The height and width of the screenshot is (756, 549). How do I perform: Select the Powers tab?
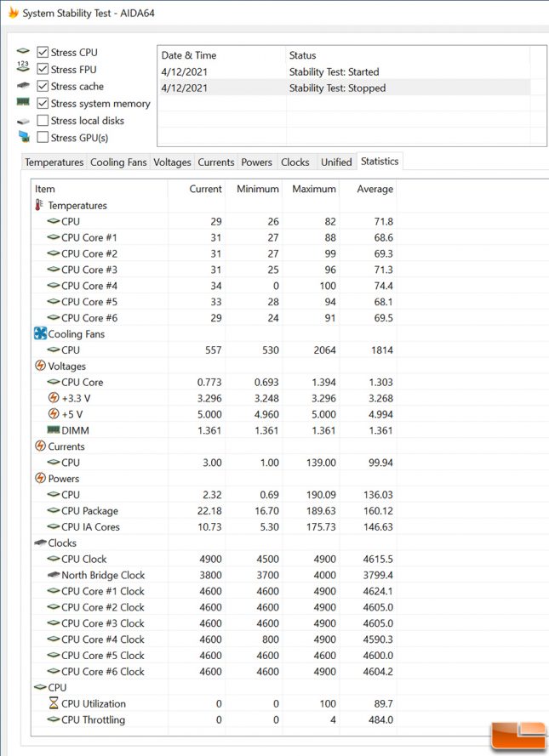point(257,162)
